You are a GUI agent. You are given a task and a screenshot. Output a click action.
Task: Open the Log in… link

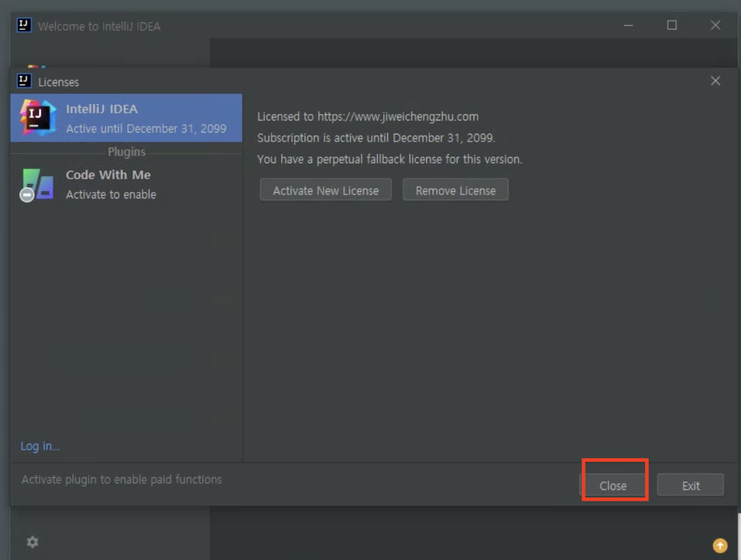point(40,446)
